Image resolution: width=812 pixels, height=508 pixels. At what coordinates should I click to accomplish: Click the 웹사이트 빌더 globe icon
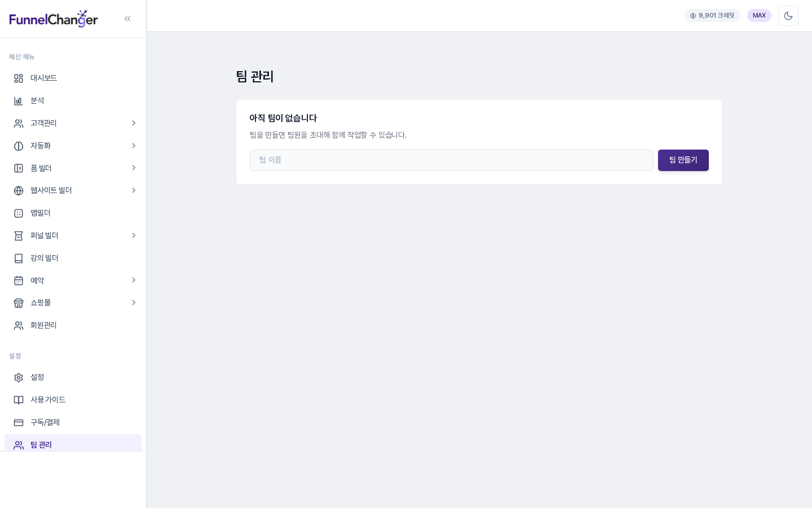19,191
